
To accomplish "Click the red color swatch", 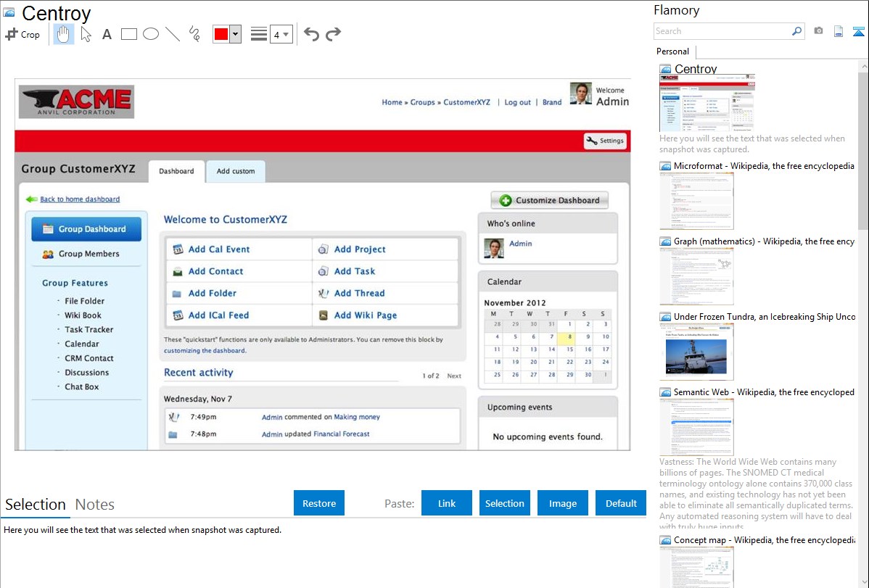I will [221, 34].
